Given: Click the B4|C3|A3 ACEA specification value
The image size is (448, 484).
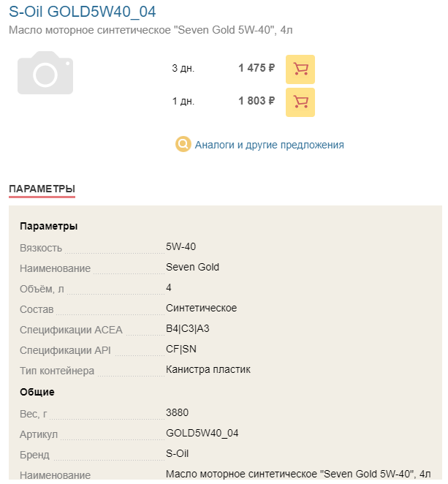Looking at the screenshot, I should (188, 328).
